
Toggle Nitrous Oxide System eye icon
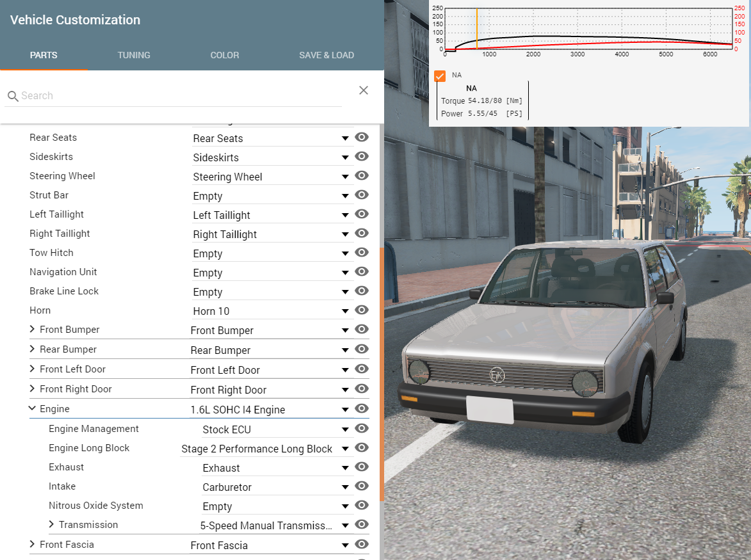click(362, 505)
